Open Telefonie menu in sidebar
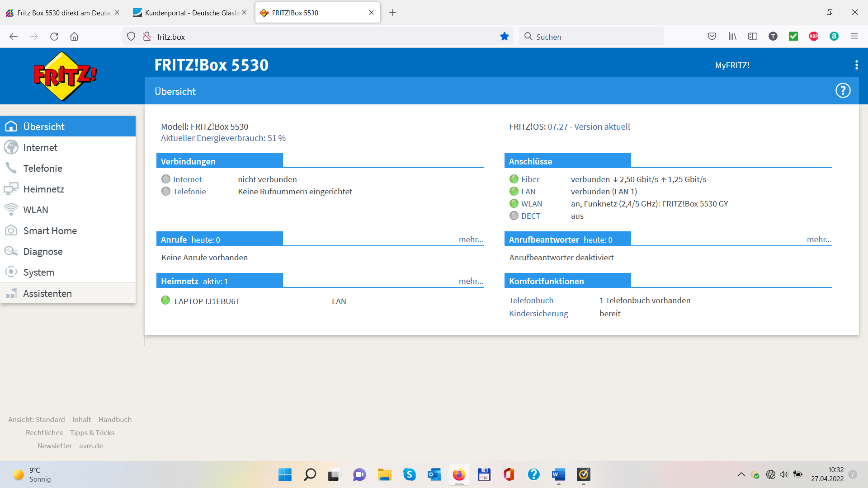The width and height of the screenshot is (868, 488). pos(68,168)
